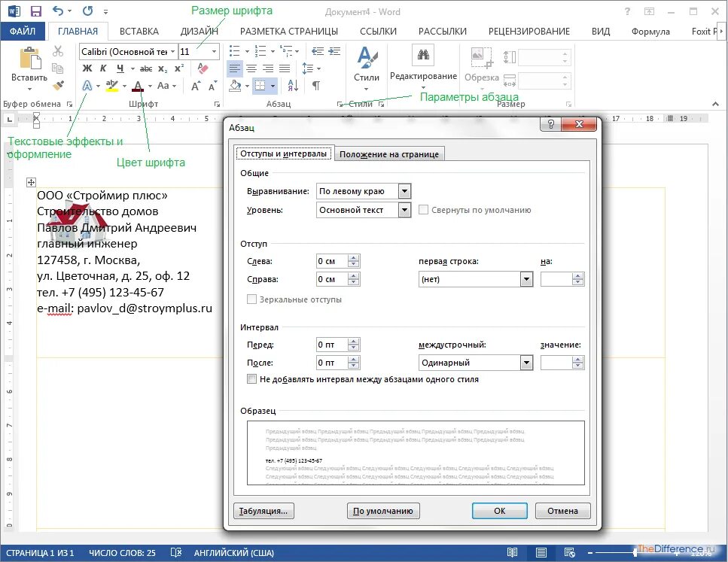Open Styles gallery
728x562 pixels.
367,68
